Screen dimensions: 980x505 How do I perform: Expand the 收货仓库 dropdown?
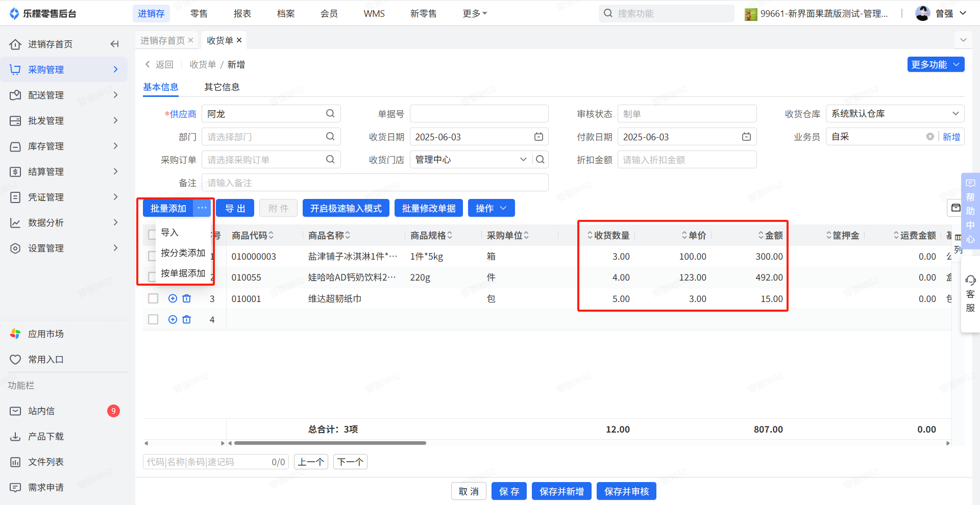point(955,113)
